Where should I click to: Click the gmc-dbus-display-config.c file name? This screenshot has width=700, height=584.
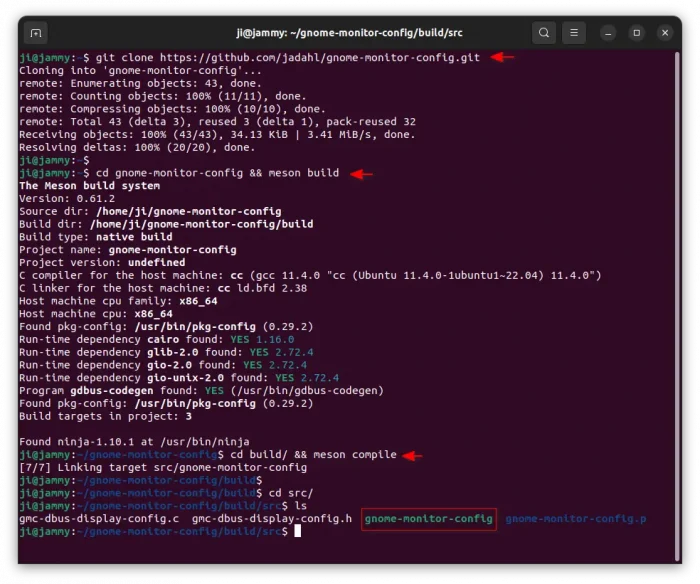click(98, 519)
